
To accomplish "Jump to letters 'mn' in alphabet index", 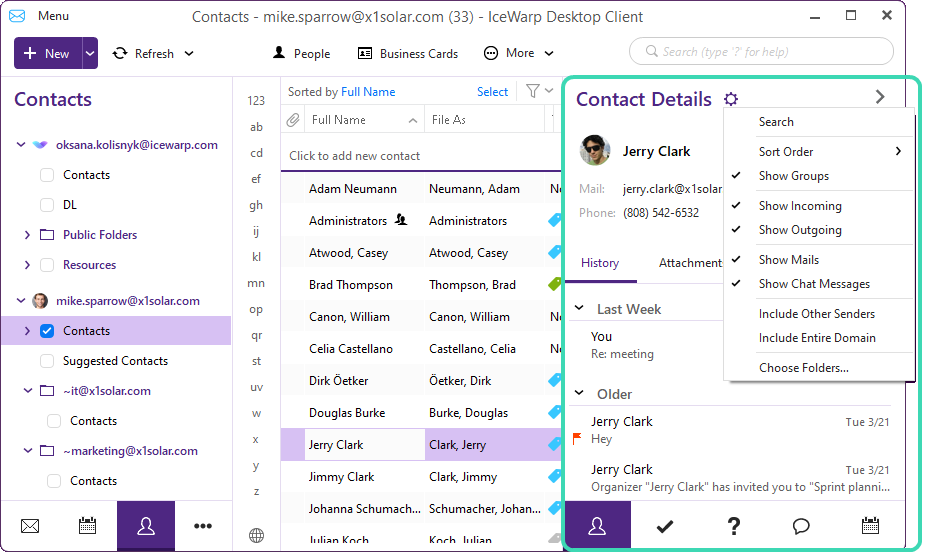I will (x=256, y=283).
